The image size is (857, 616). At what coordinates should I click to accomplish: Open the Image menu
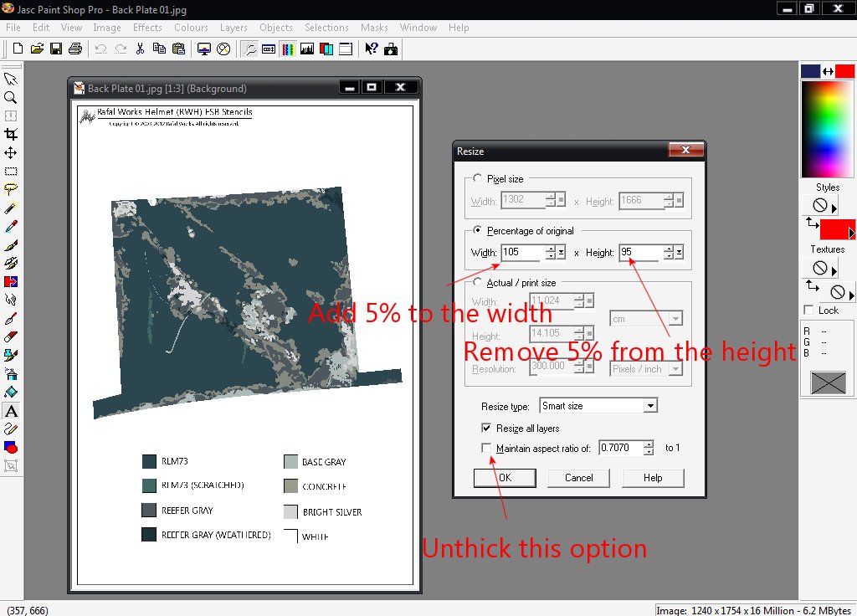point(107,28)
